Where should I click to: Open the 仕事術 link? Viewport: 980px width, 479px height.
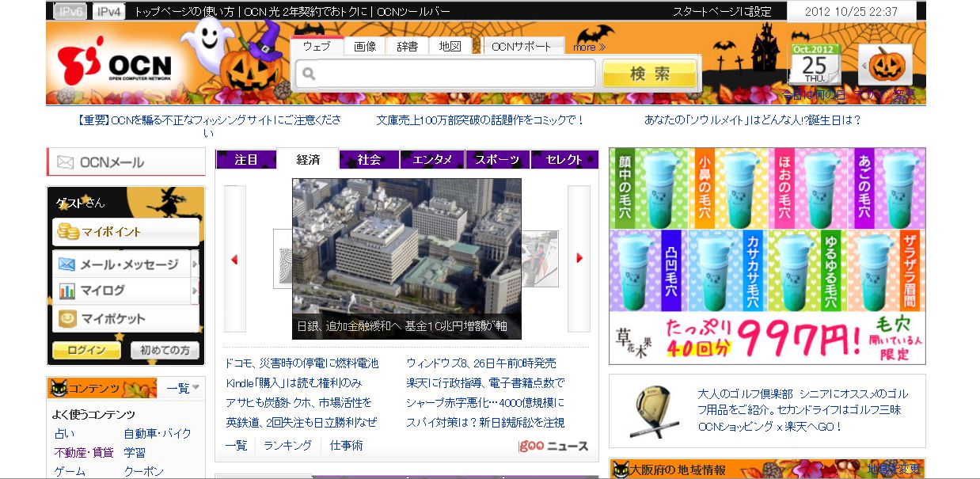pos(347,446)
